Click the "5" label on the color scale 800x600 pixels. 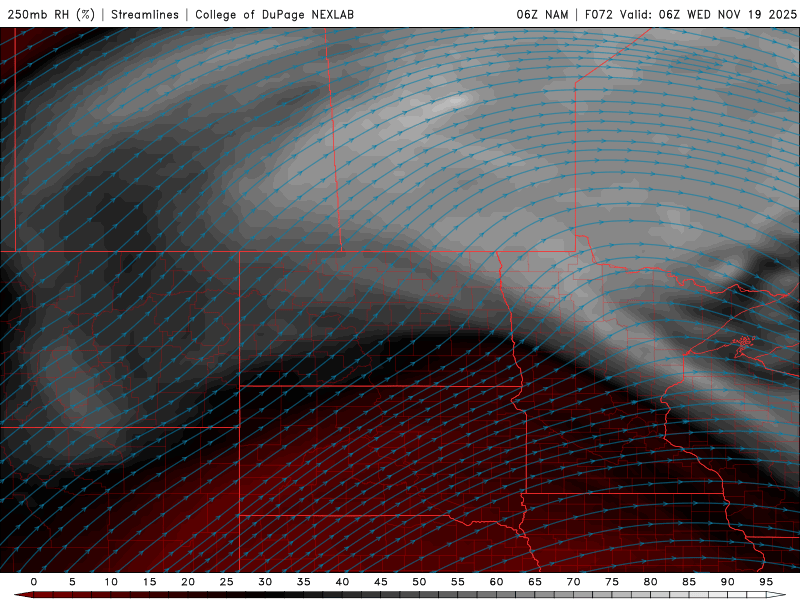[72, 582]
